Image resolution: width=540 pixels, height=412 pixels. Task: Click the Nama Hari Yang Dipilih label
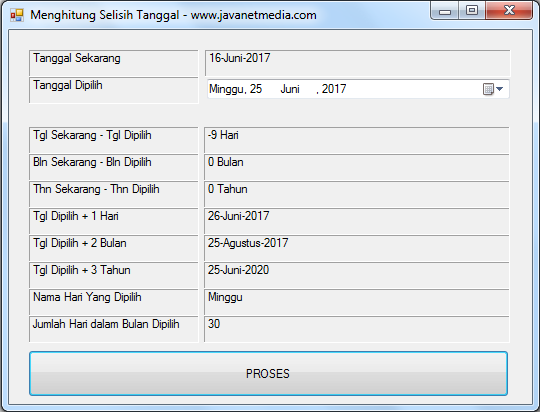pyautogui.click(x=114, y=302)
